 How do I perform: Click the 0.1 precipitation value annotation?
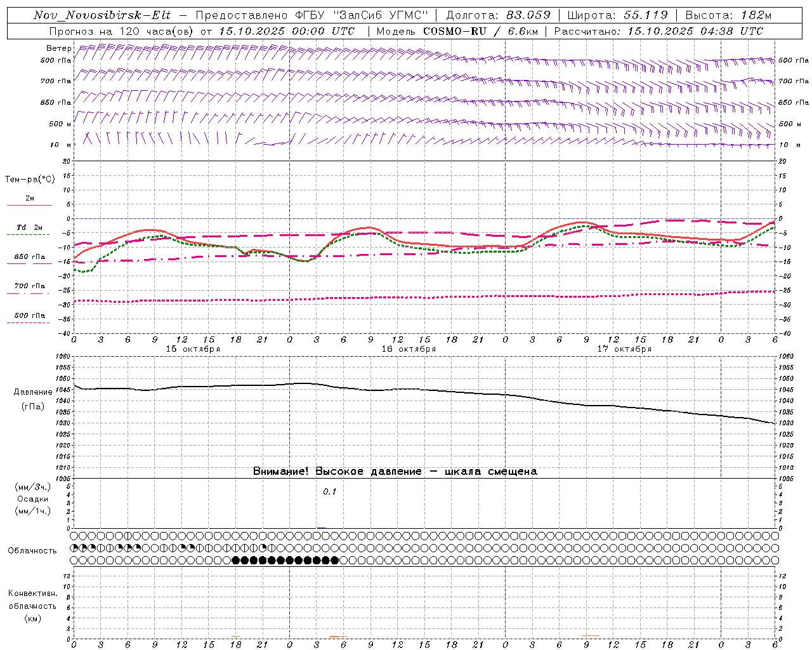[x=330, y=492]
